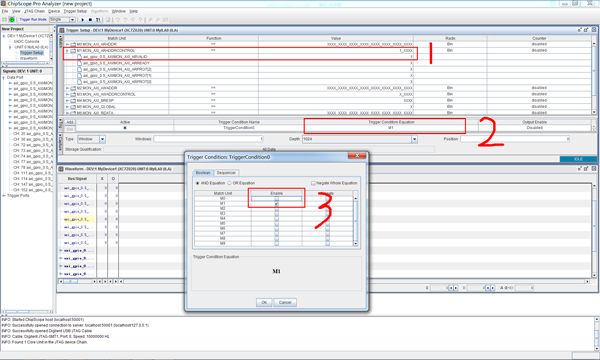Collapse the M1:MON_AXI_ARADDRCONTROL match unit
600x360 pixels.
[x=67, y=50]
